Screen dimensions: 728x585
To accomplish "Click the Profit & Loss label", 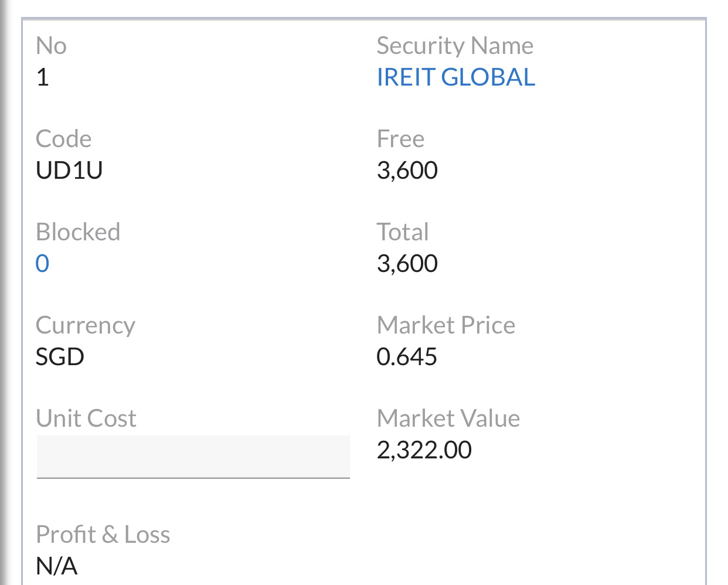I will pos(103,535).
